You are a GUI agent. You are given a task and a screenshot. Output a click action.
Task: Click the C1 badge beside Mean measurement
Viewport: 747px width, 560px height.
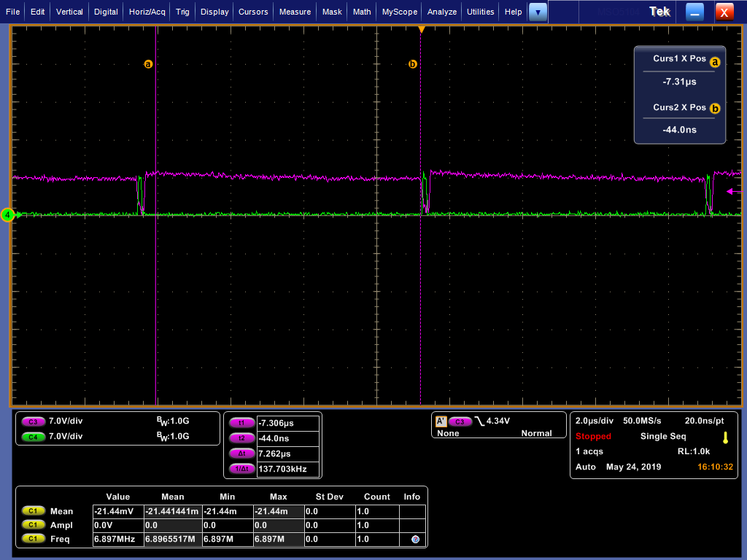[34, 511]
